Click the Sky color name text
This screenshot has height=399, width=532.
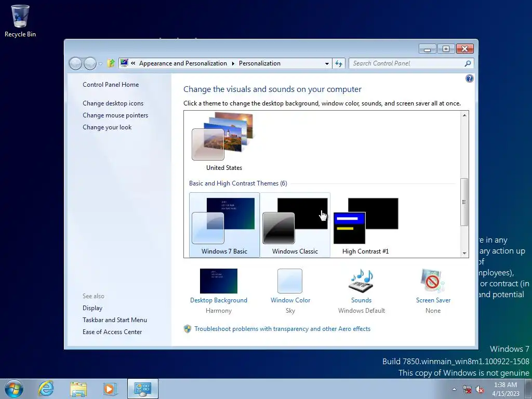[x=290, y=311]
